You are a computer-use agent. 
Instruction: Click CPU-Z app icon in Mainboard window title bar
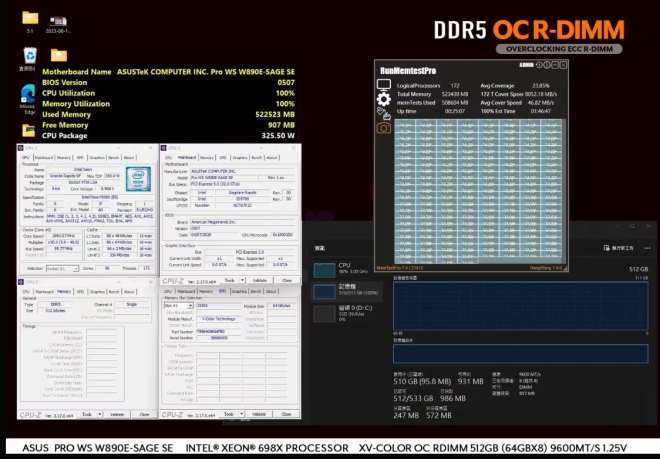pyautogui.click(x=163, y=148)
